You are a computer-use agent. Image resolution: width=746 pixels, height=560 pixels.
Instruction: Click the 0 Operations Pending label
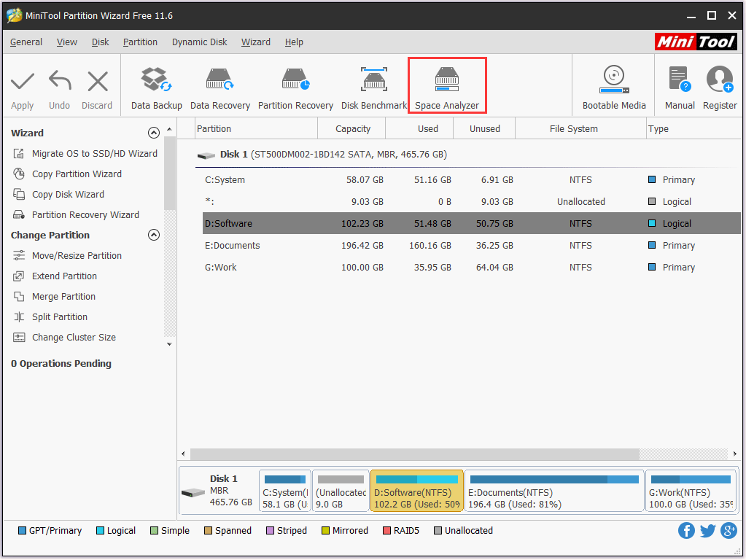[x=61, y=364]
